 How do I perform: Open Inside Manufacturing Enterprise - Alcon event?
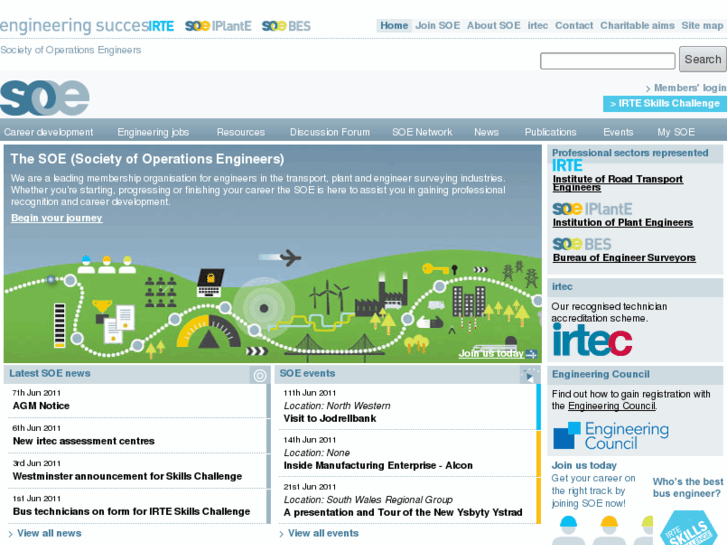(x=378, y=465)
